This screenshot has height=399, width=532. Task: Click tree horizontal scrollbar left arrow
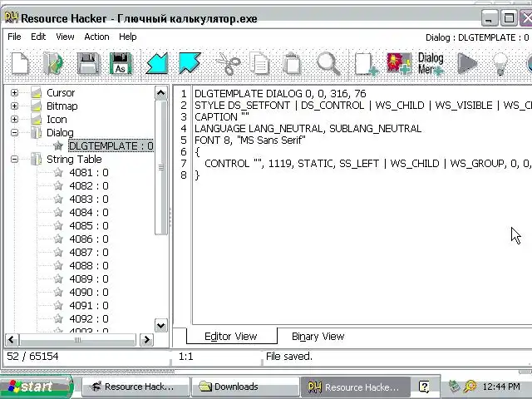12,340
